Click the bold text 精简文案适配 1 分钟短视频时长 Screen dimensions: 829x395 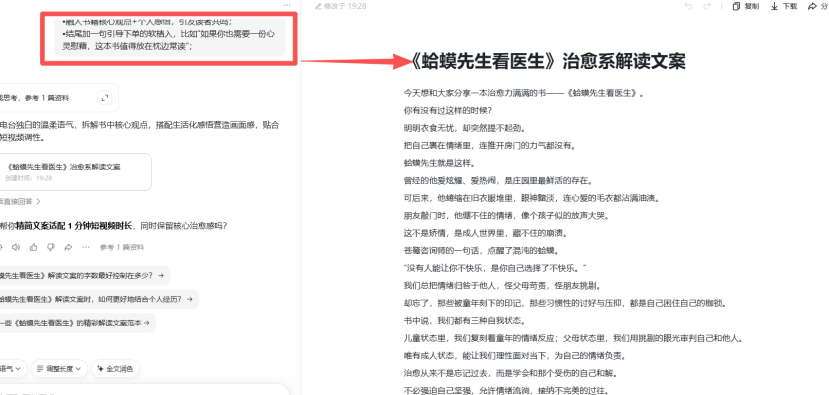(x=73, y=226)
